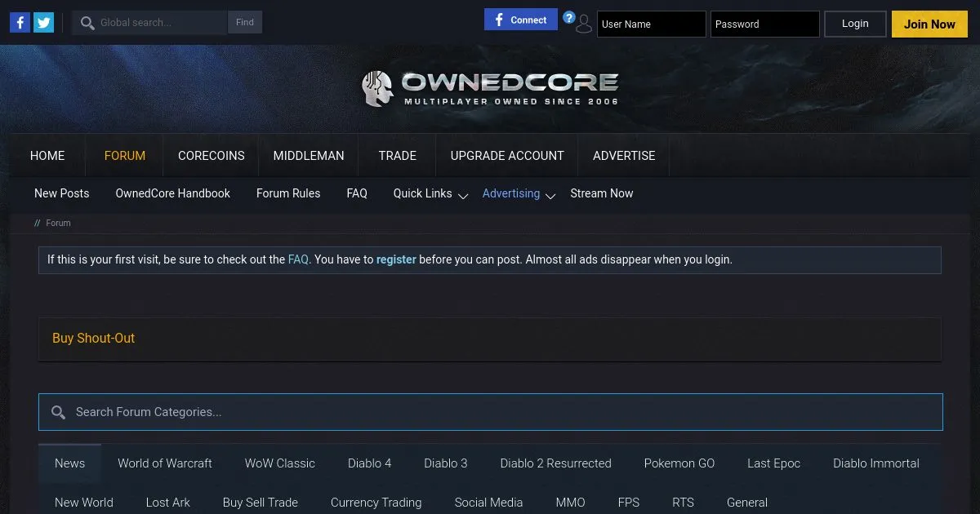Click the Facebook Connect button
The image size is (980, 514).
click(520, 20)
